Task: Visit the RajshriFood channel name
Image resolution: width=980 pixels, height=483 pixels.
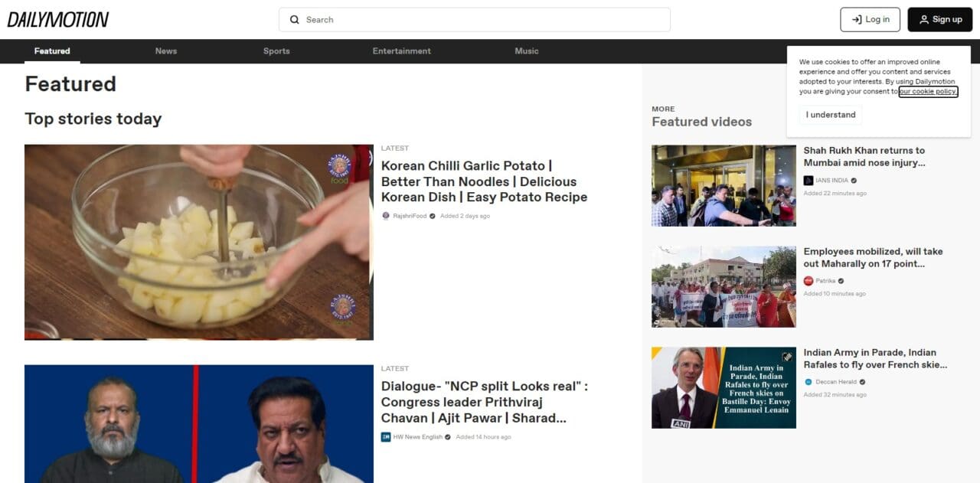Action: point(410,216)
